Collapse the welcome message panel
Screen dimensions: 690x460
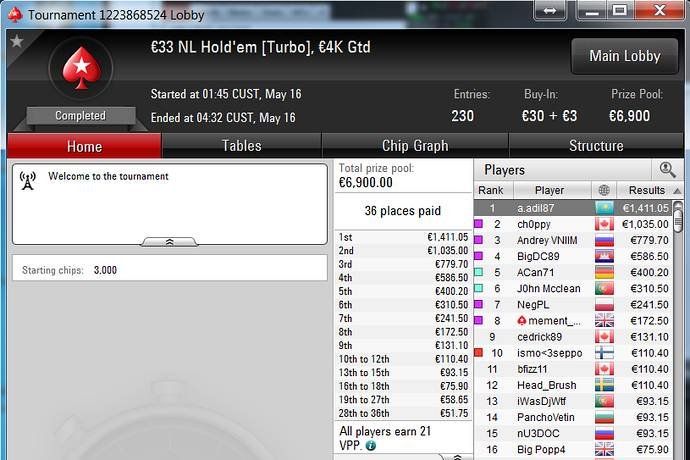point(169,242)
